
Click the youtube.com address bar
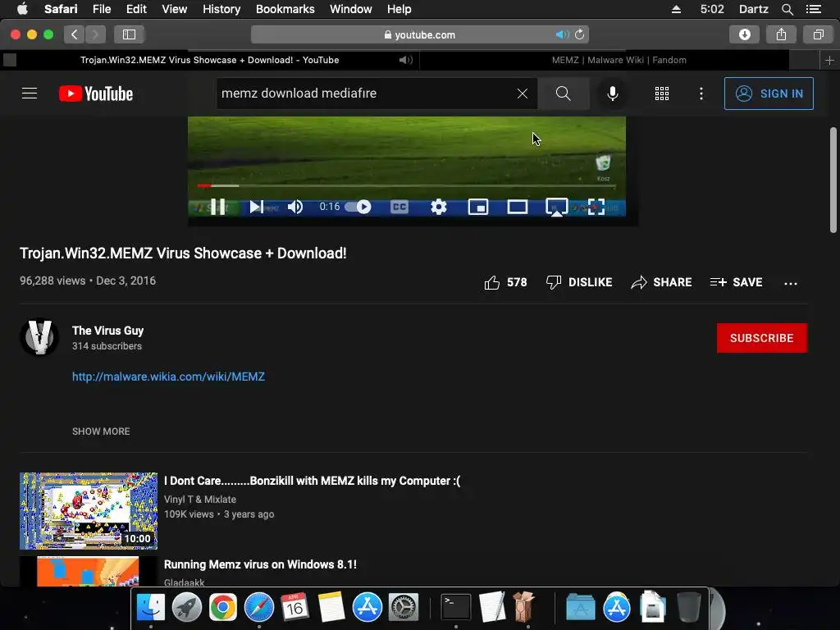coord(420,34)
